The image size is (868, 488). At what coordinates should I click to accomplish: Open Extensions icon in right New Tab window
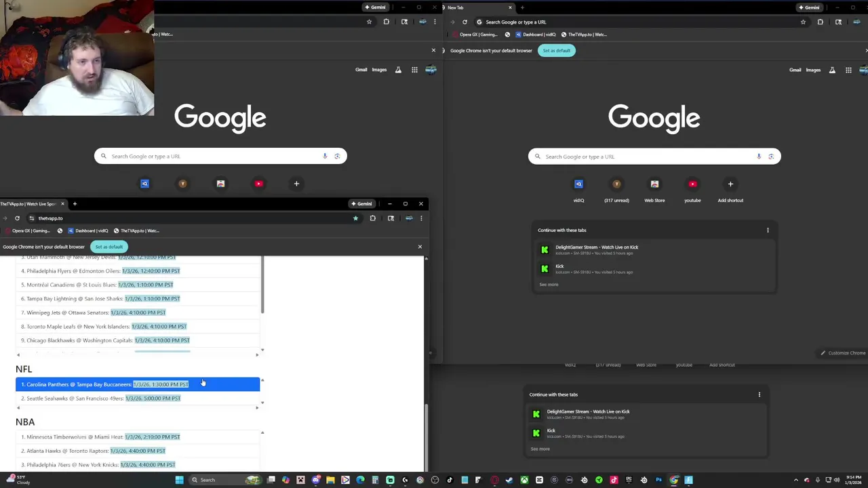820,22
